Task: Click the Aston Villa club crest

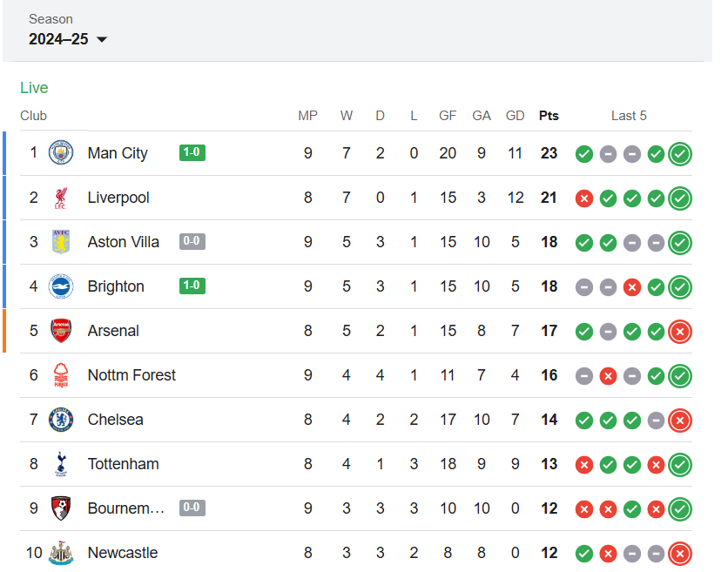Action: pos(61,242)
